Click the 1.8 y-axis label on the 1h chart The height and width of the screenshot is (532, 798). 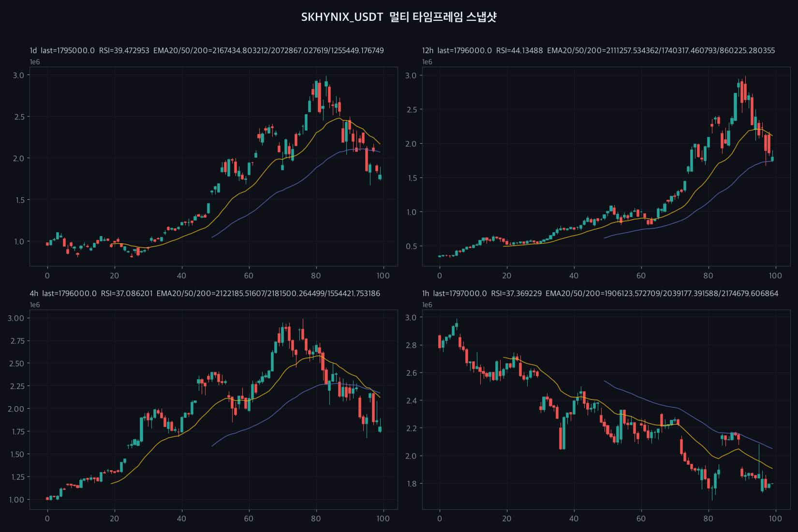[x=411, y=484]
